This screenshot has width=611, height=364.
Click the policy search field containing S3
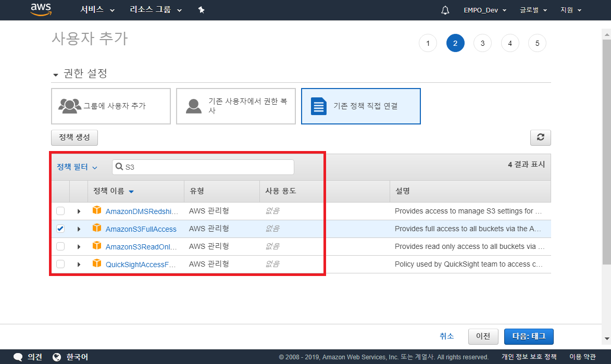coord(203,167)
